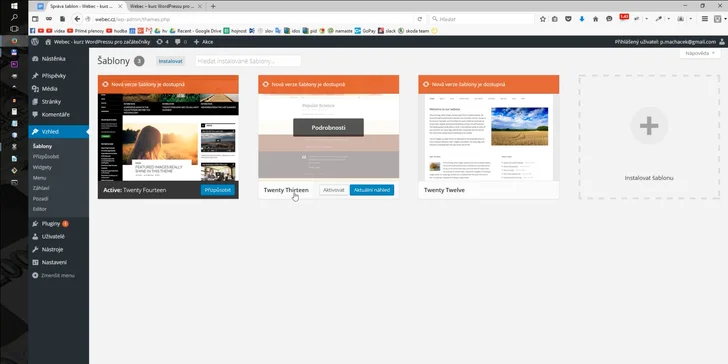The image size is (728, 364).
Task: Open the Nástěnka dashboard menu item
Action: tap(58, 59)
